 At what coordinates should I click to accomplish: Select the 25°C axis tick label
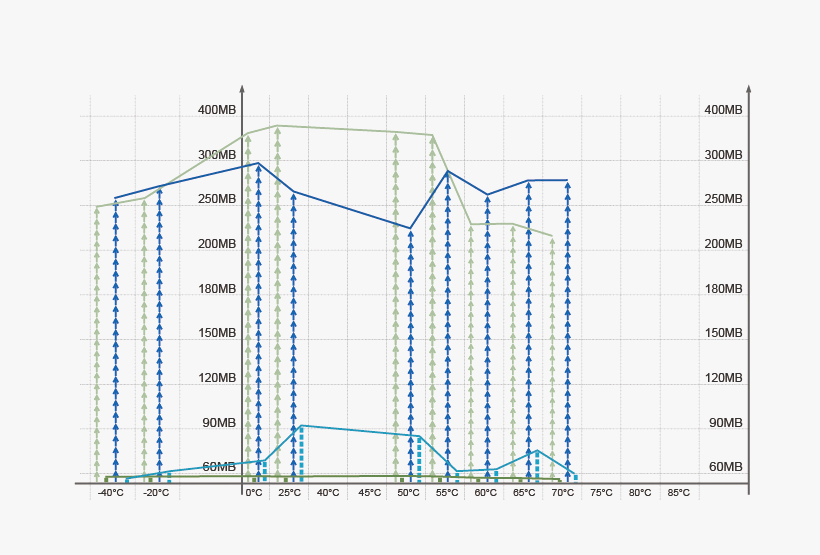pyautogui.click(x=289, y=493)
